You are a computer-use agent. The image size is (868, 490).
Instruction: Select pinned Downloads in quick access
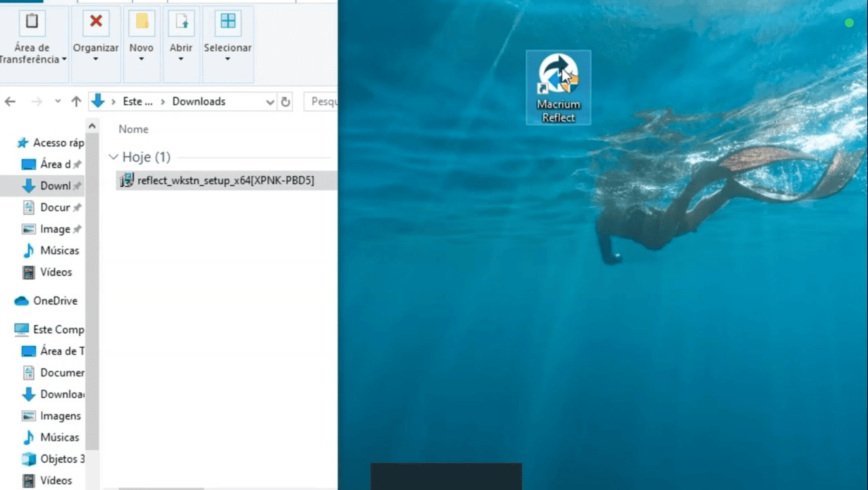(52, 186)
